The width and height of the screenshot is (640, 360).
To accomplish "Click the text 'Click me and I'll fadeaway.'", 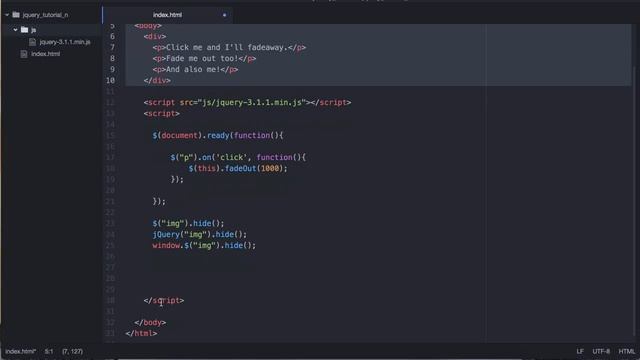I will (227, 47).
